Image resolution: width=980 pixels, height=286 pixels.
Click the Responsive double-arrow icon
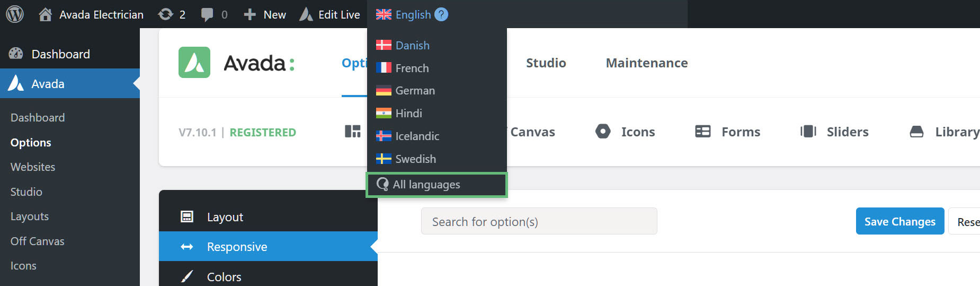coord(187,247)
